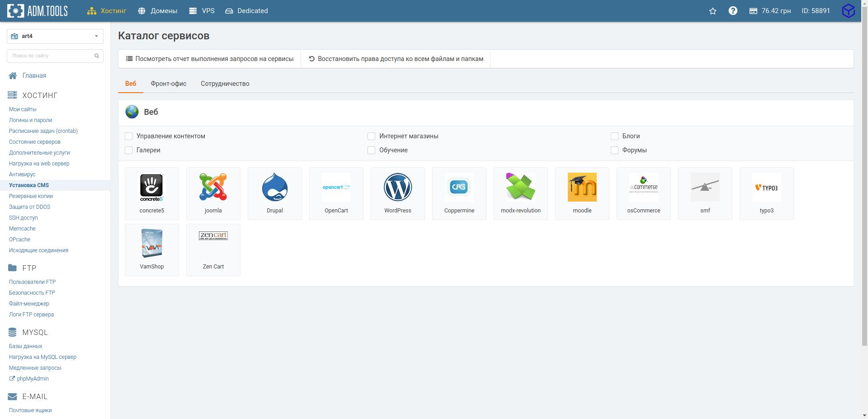Open the Антивирус link
This screenshot has height=419, width=868.
tap(22, 174)
